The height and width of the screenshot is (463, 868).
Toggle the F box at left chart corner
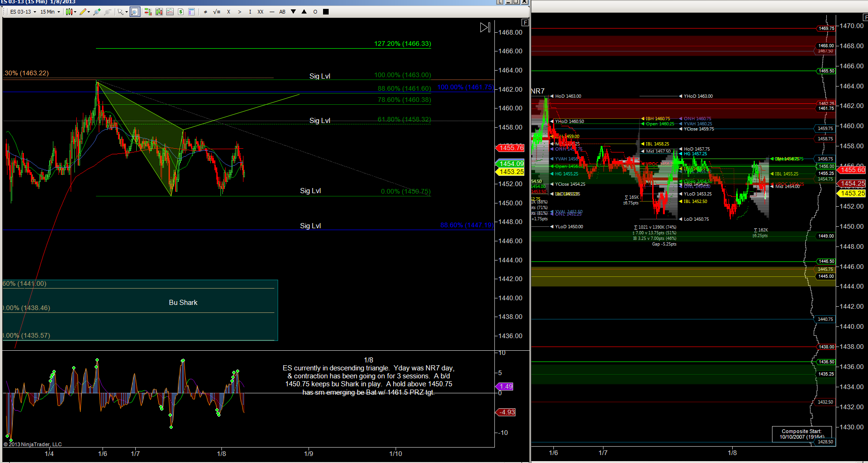point(525,22)
